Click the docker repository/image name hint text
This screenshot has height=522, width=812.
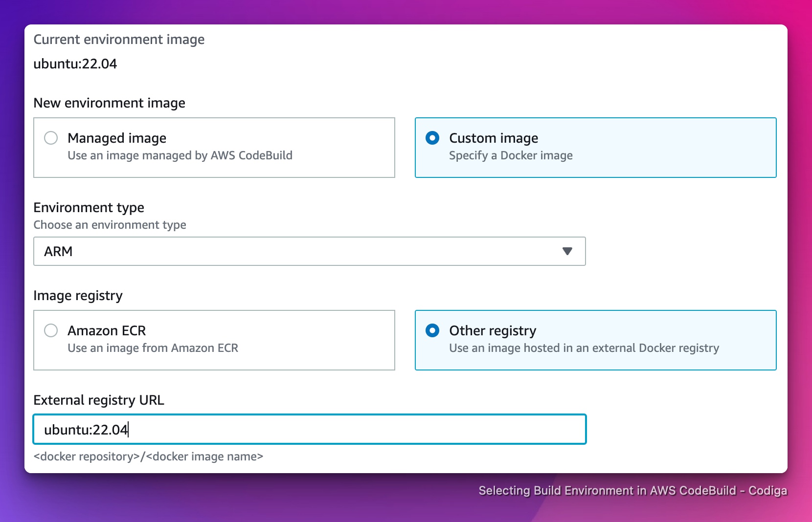[148, 457]
